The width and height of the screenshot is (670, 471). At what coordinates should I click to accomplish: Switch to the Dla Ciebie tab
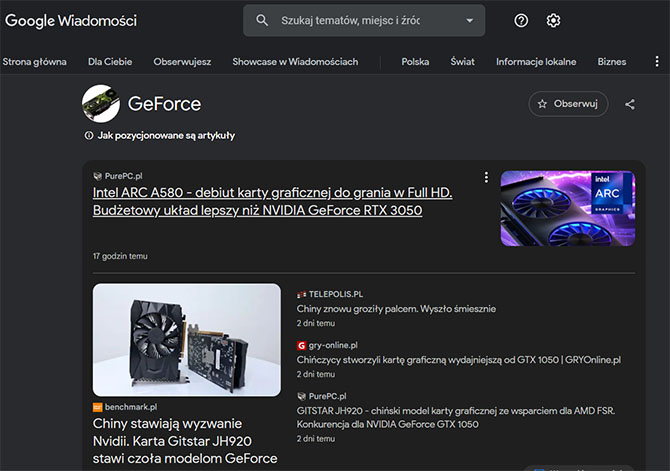(110, 62)
